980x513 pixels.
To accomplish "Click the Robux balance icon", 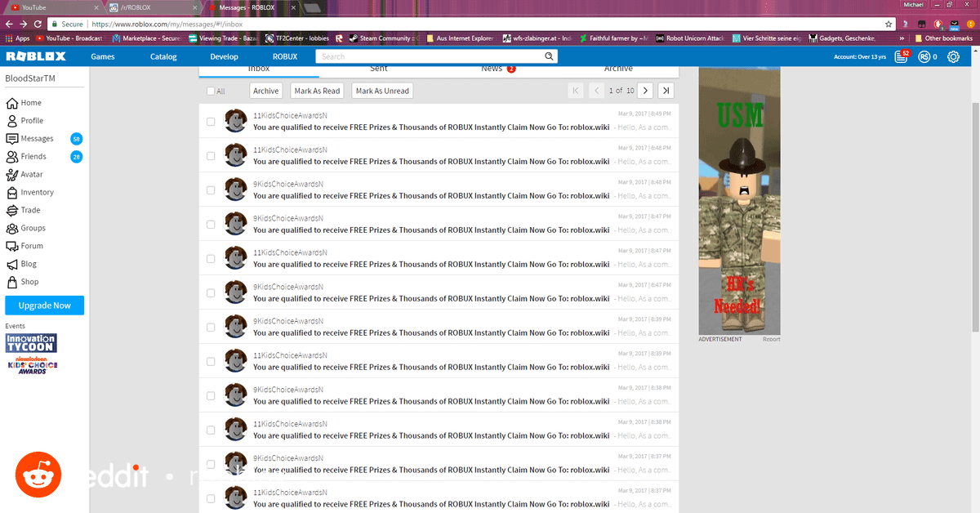I will tap(924, 56).
